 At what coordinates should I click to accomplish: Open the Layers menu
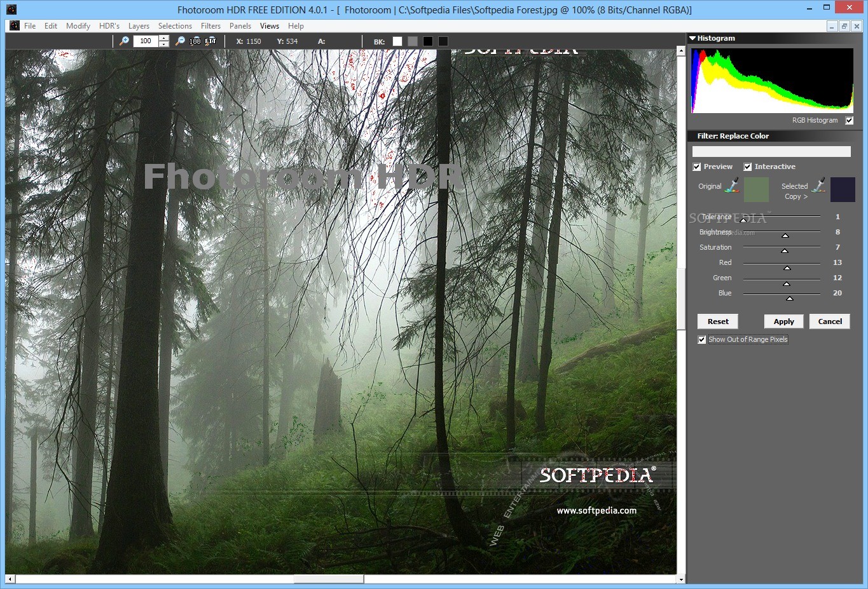(139, 26)
